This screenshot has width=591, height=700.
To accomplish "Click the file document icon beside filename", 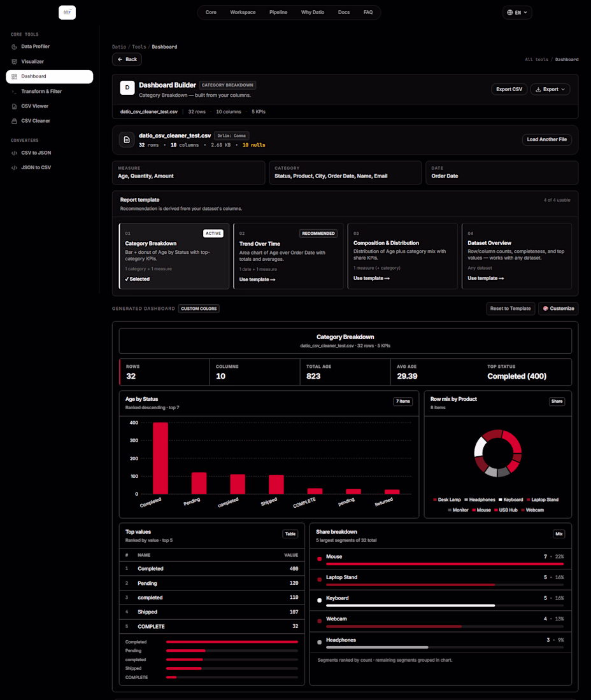I will pyautogui.click(x=127, y=140).
